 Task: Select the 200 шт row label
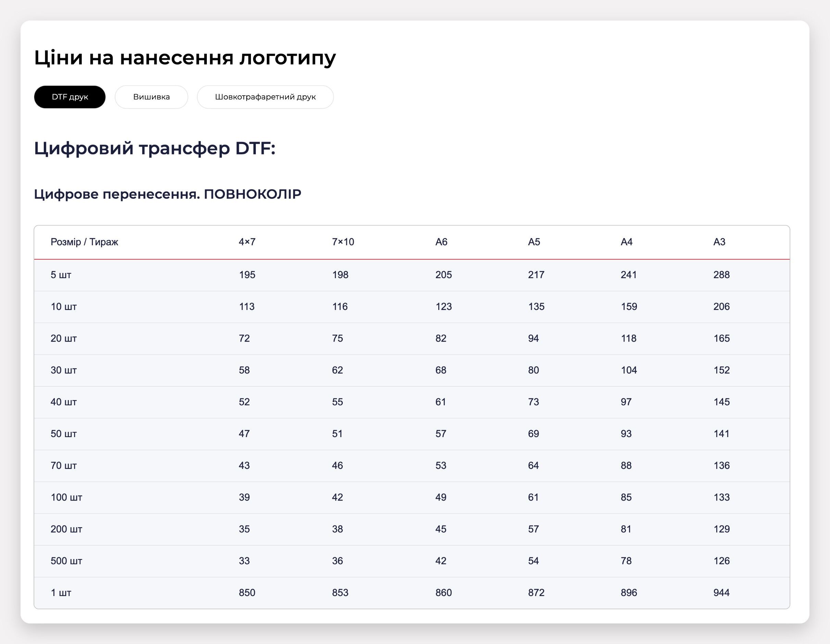pyautogui.click(x=66, y=529)
